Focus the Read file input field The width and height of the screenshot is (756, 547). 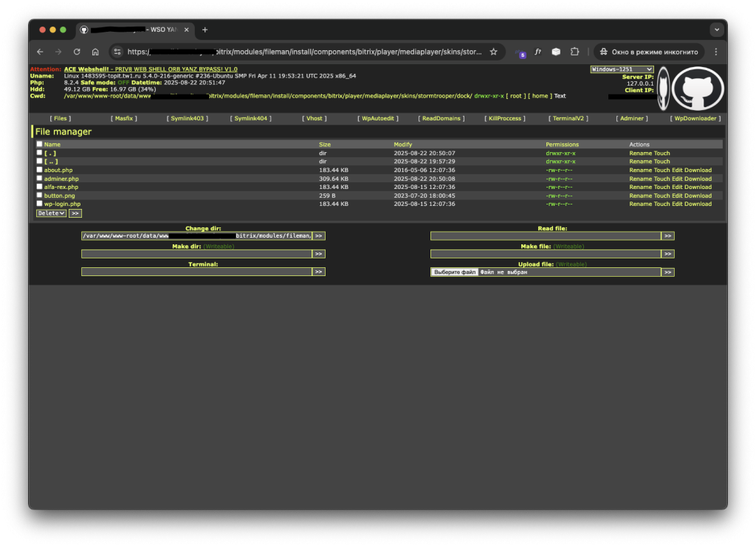tap(546, 235)
